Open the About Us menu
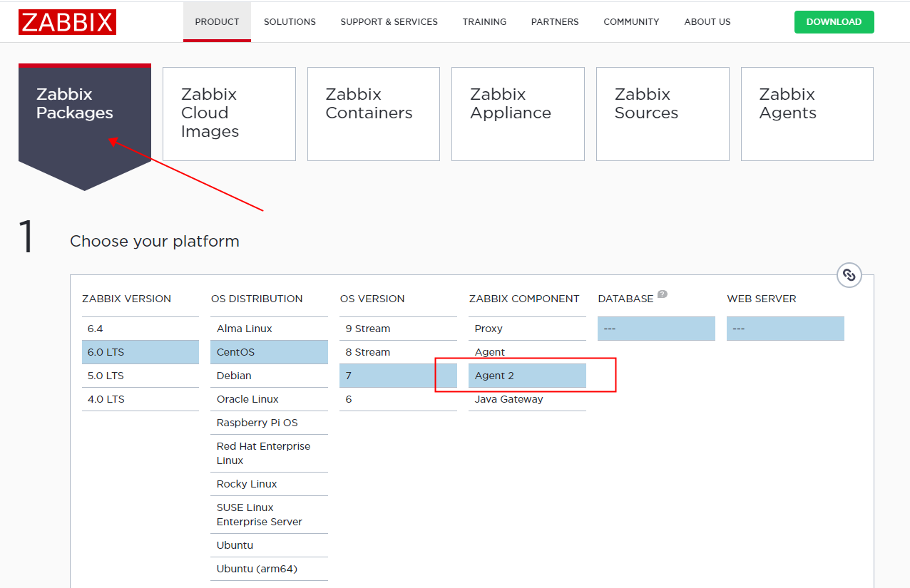This screenshot has height=588, width=910. 707,22
